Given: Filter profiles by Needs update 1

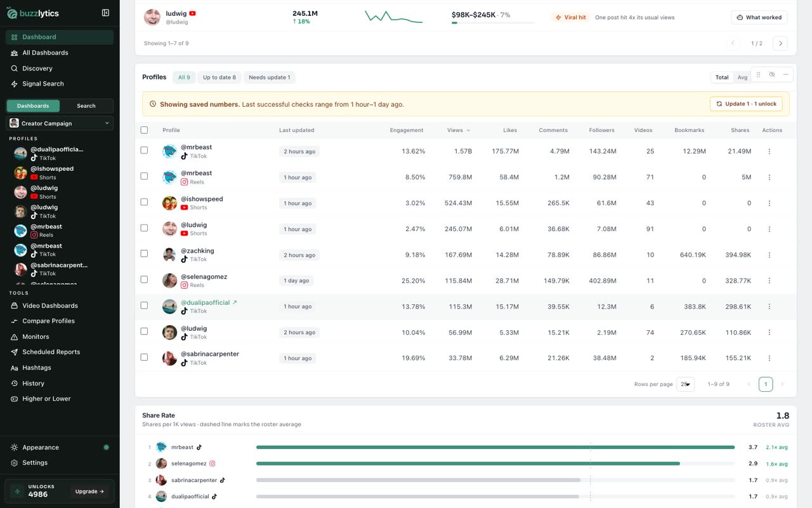Looking at the screenshot, I should coord(270,77).
